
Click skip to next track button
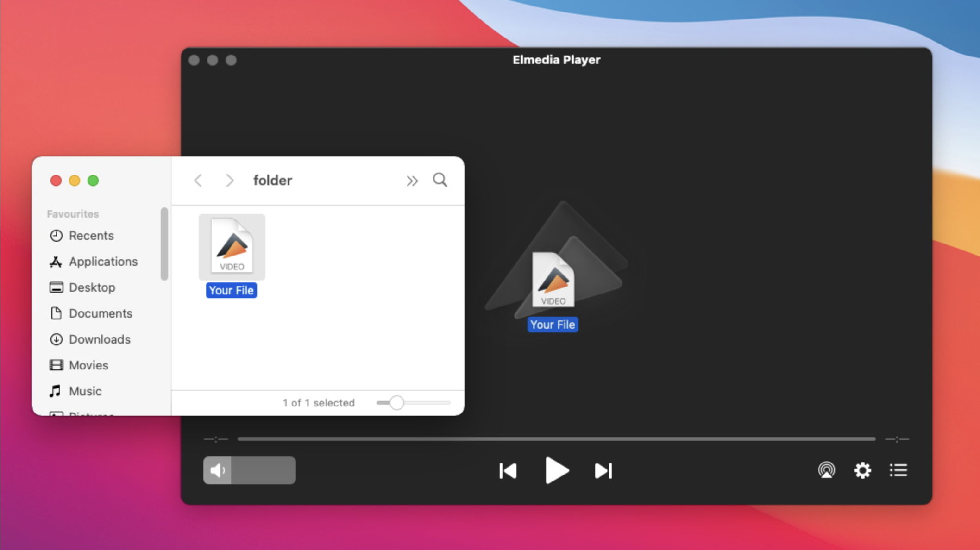[x=603, y=470]
